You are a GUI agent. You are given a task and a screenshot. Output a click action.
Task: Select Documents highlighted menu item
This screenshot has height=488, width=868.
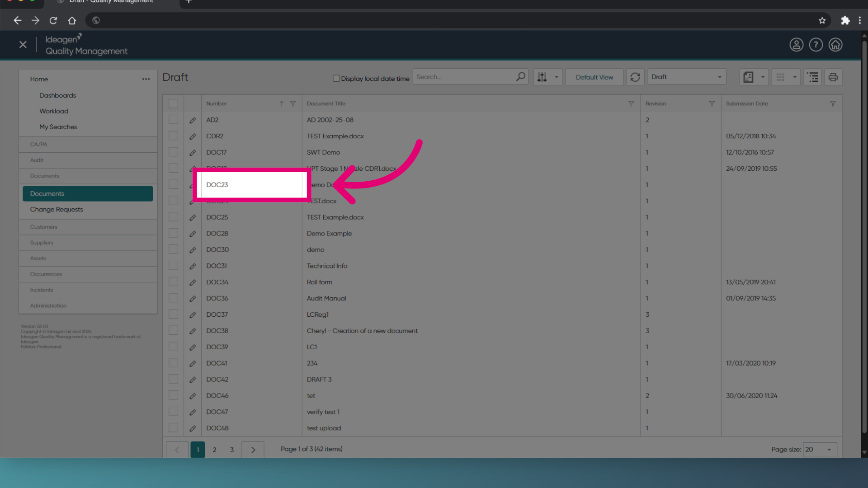tap(88, 194)
